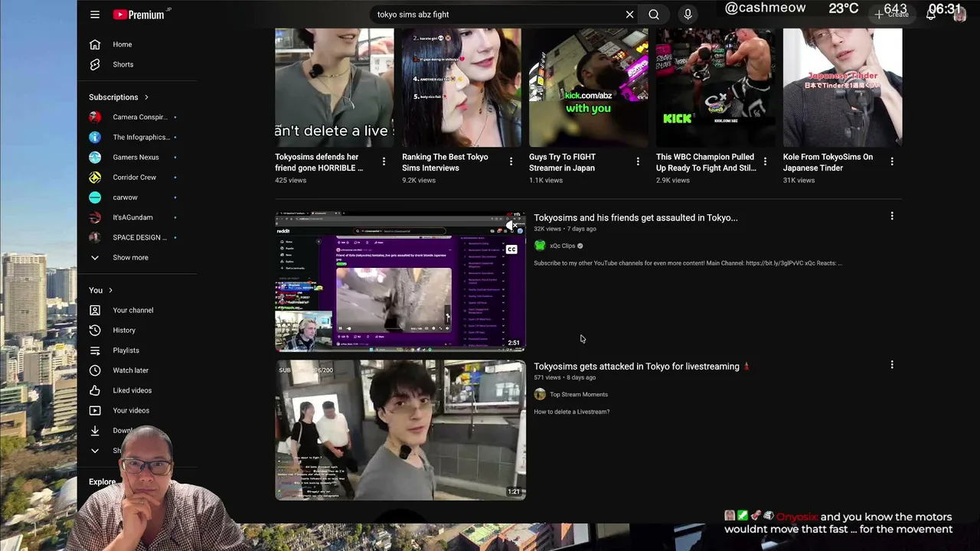Click The Infographics channel avatar icon

point(95,137)
